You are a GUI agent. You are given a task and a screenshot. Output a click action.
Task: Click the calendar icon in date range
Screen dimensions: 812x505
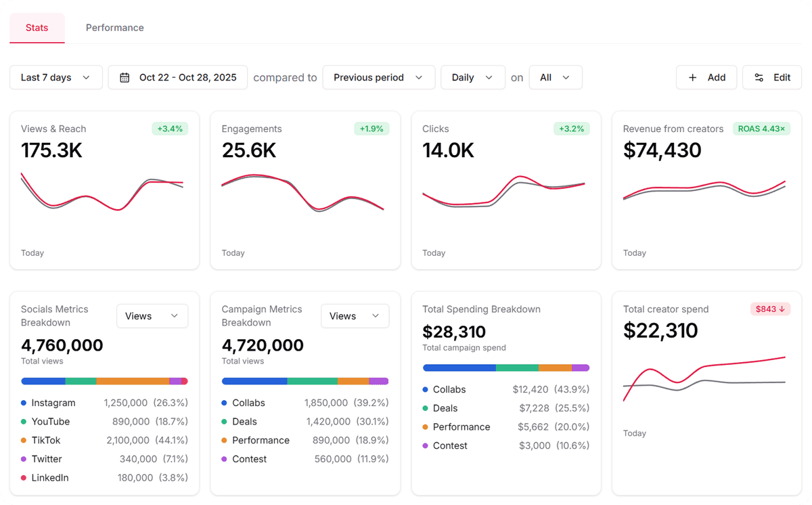point(125,78)
